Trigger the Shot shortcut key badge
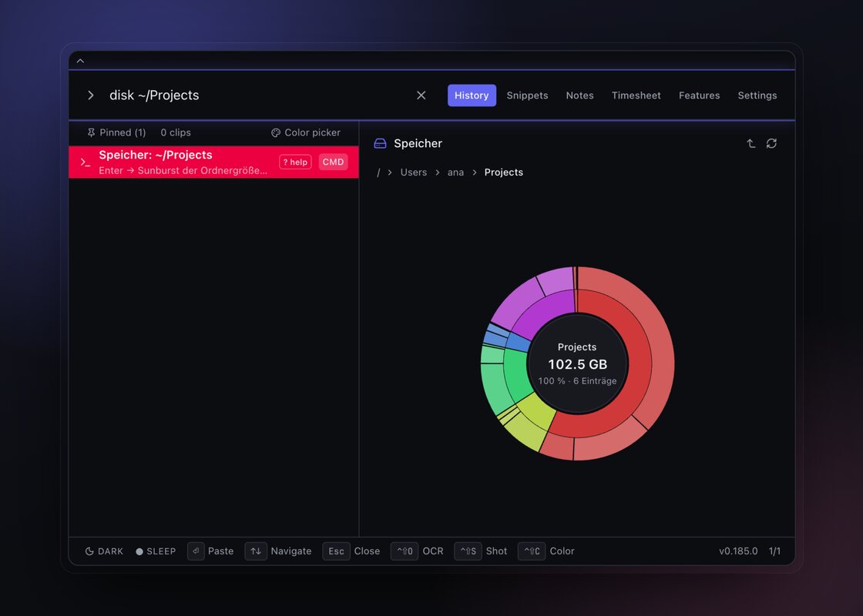This screenshot has height=616, width=863. (x=468, y=551)
